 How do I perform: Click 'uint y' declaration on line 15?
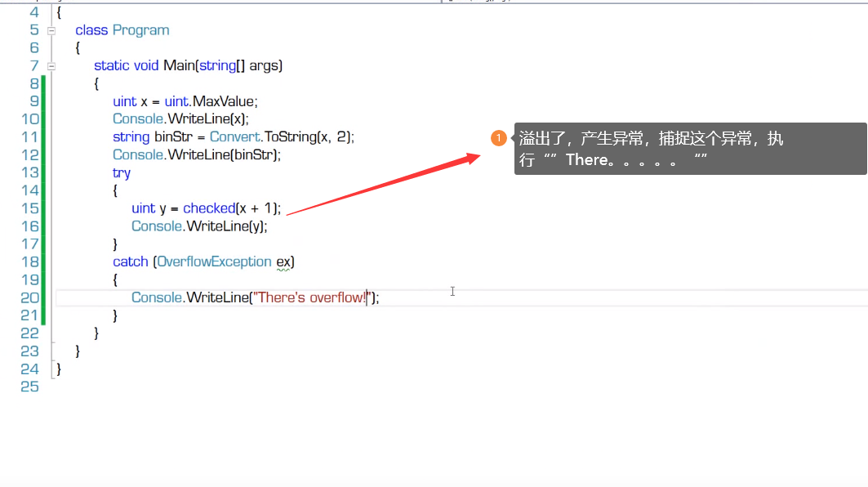149,208
